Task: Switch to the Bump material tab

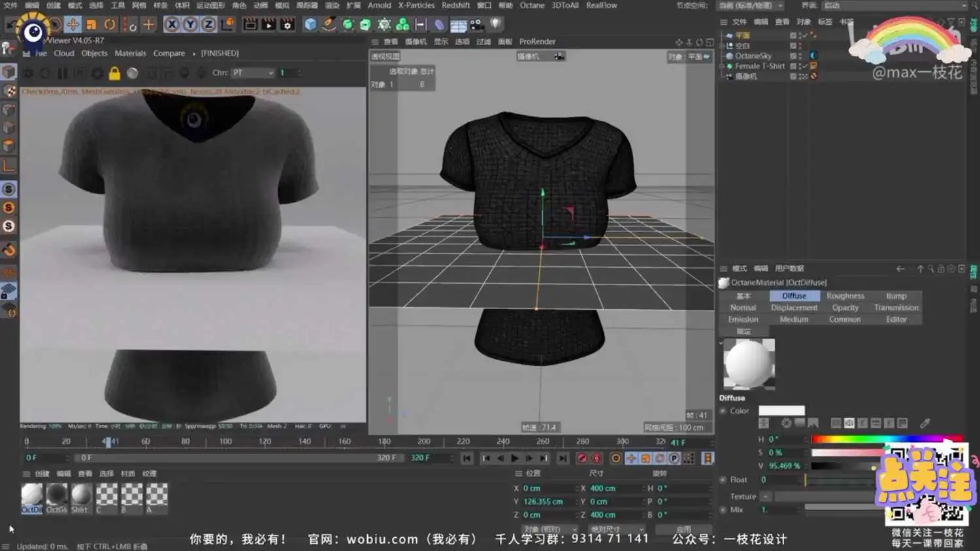Action: coord(896,296)
